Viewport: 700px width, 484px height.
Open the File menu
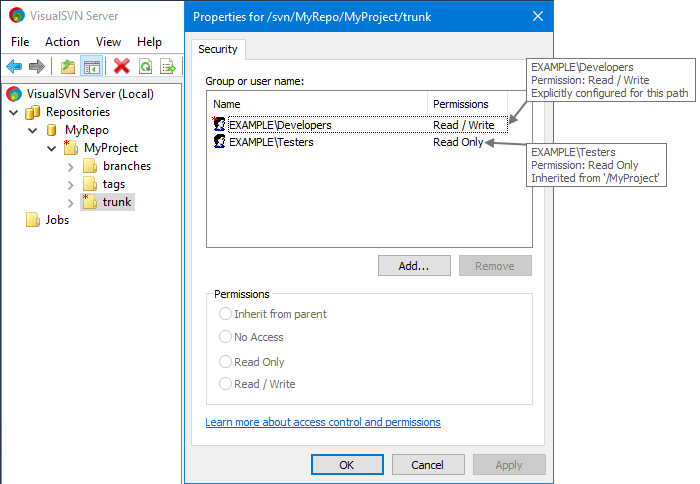(20, 42)
